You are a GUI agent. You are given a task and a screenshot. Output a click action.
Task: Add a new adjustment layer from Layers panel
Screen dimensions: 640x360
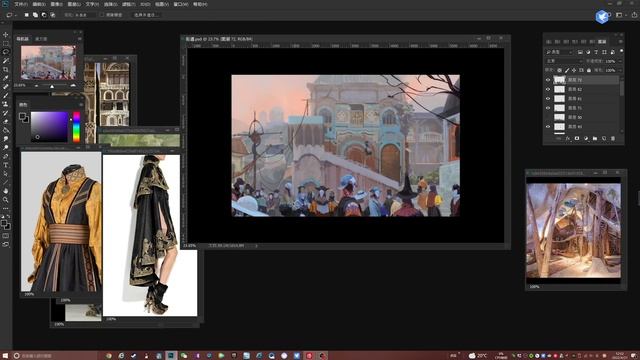tap(586, 138)
